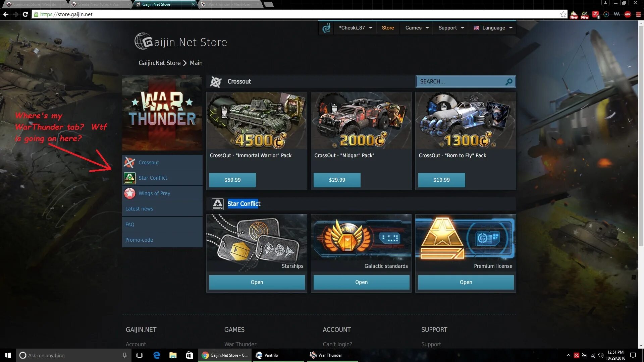The height and width of the screenshot is (362, 644).
Task: Click the Star Conflict section header icon
Action: click(x=217, y=204)
